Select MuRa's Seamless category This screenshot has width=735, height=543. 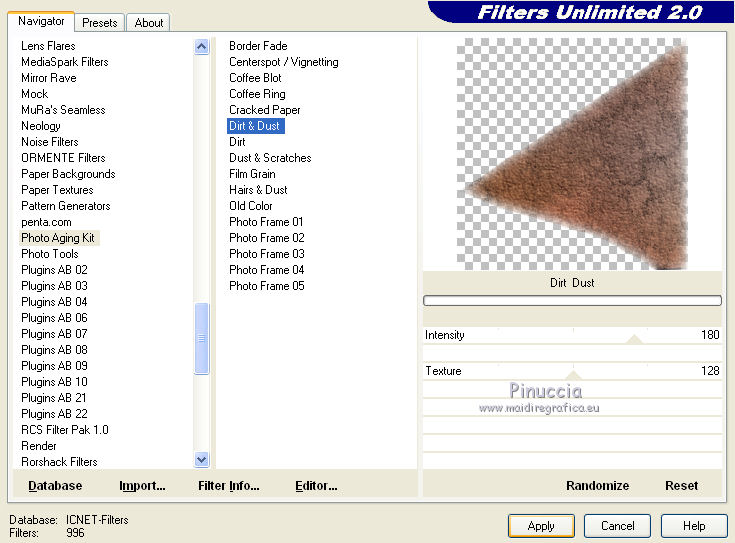[x=63, y=109]
